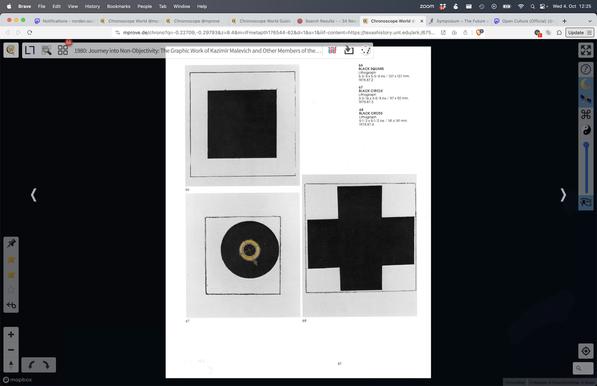The image size is (597, 386).
Task: Rotate the page counter-clockwise
Action: click(32, 365)
